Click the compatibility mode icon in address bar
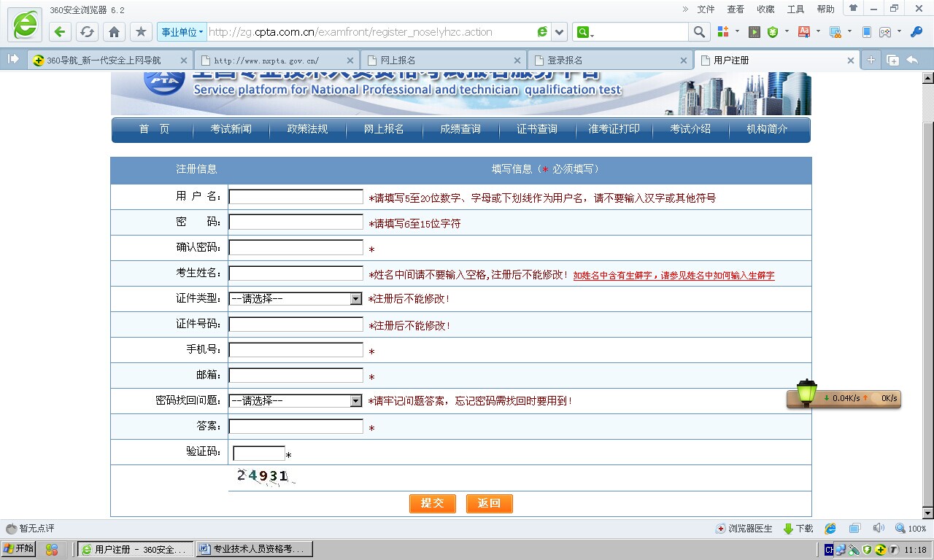934x560 pixels. click(x=542, y=32)
